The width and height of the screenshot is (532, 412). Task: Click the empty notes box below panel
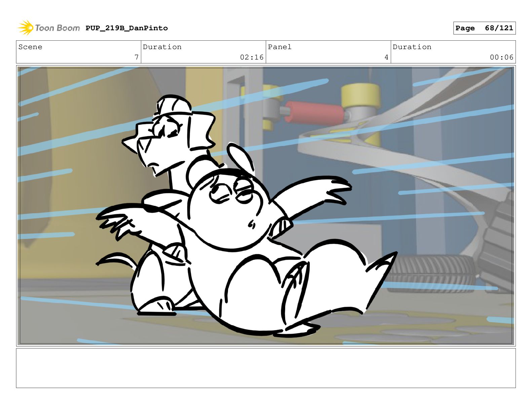[266, 368]
